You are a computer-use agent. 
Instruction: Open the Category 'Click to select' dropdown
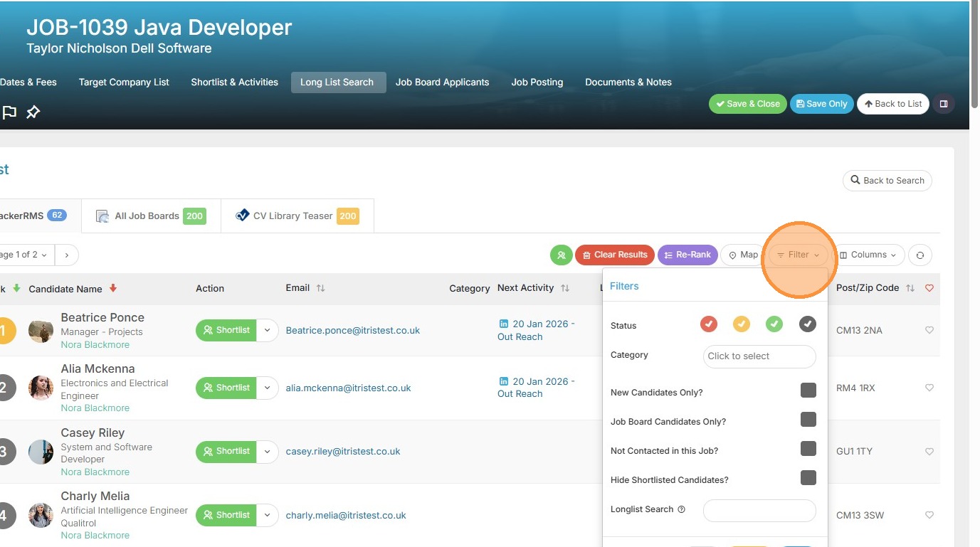pos(759,356)
